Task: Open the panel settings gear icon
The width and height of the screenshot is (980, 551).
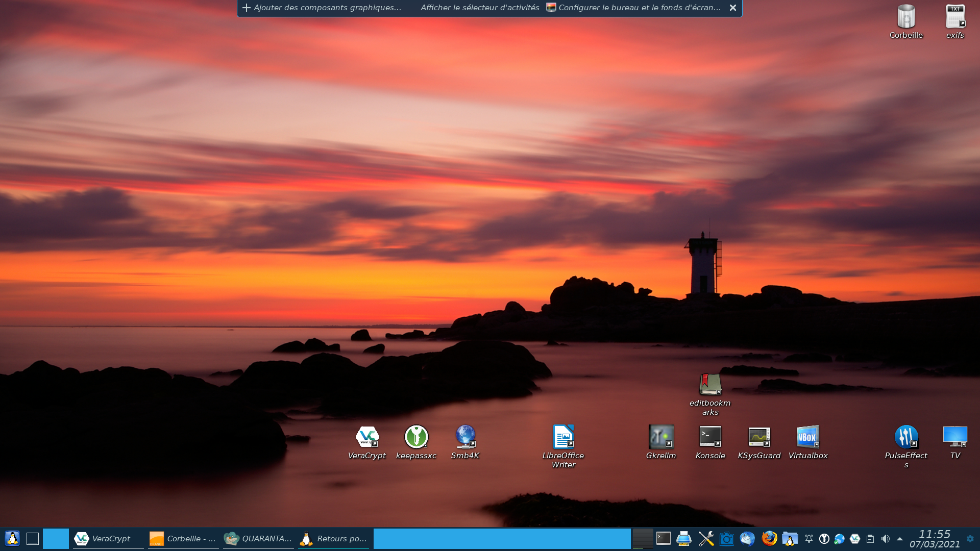Action: click(970, 539)
